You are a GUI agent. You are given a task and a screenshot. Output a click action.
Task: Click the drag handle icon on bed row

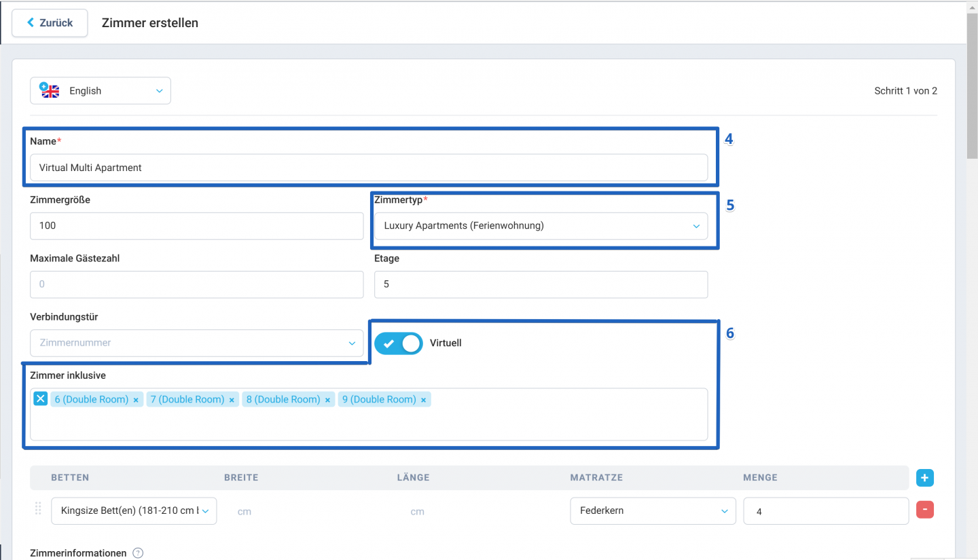pos(38,509)
